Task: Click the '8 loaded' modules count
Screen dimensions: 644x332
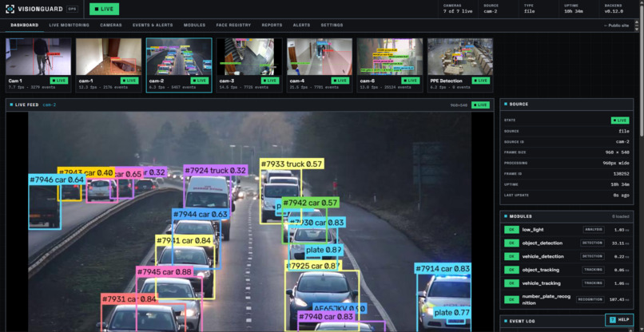Action: [x=621, y=216]
